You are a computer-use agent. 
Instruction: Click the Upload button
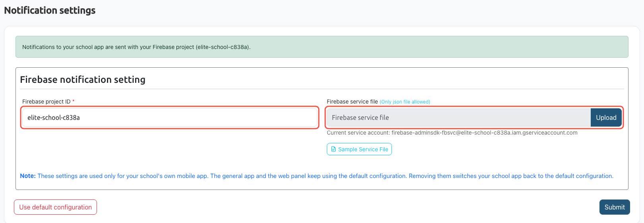[x=606, y=117]
